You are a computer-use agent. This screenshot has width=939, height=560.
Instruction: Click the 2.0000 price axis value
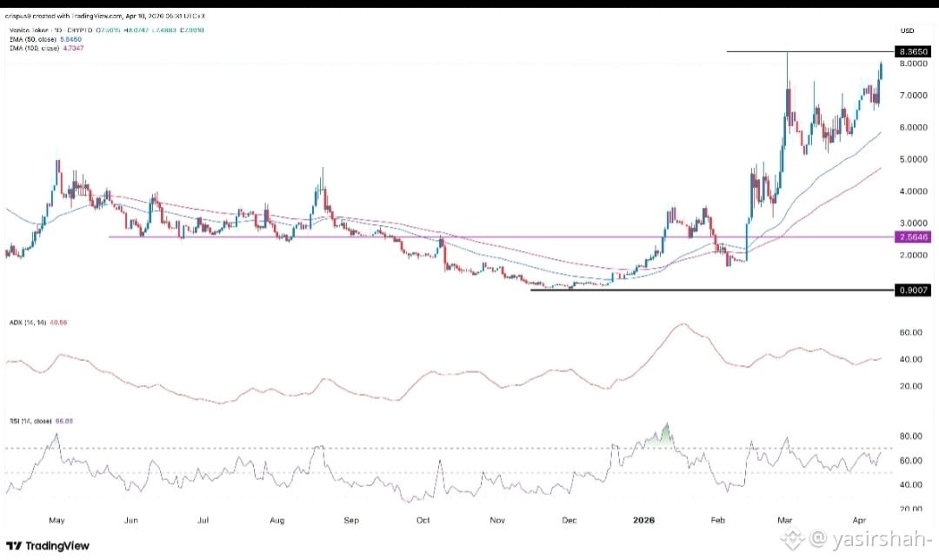pos(913,255)
